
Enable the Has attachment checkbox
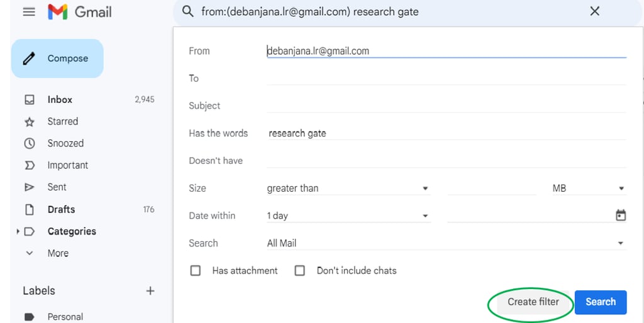(x=196, y=271)
